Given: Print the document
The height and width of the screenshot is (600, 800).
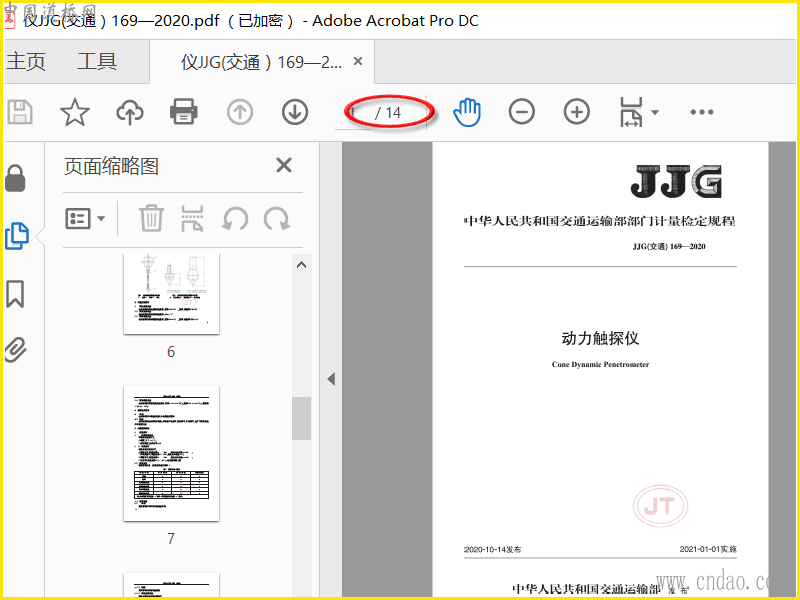Looking at the screenshot, I should click(x=184, y=112).
